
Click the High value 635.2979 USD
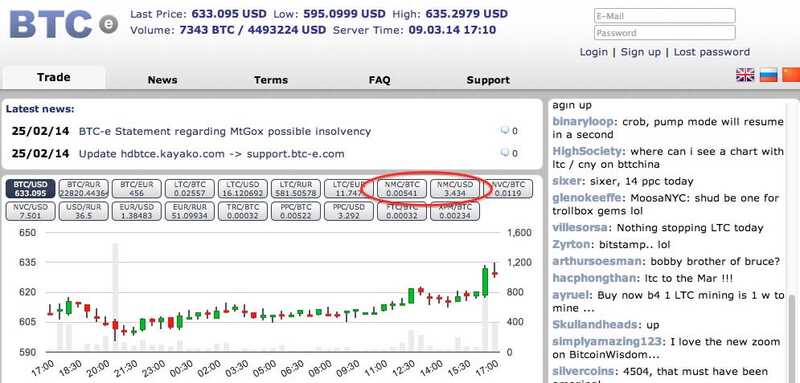pyautogui.click(x=467, y=14)
